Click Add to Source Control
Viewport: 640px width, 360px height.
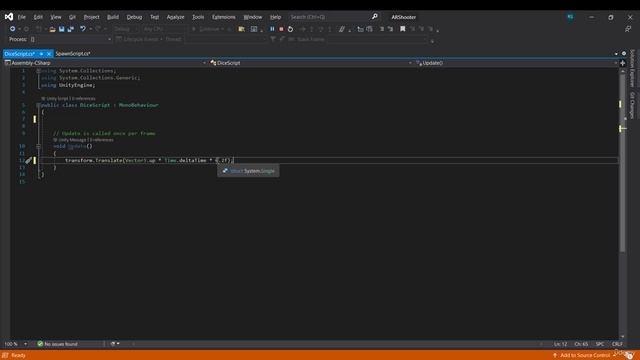(x=584, y=355)
